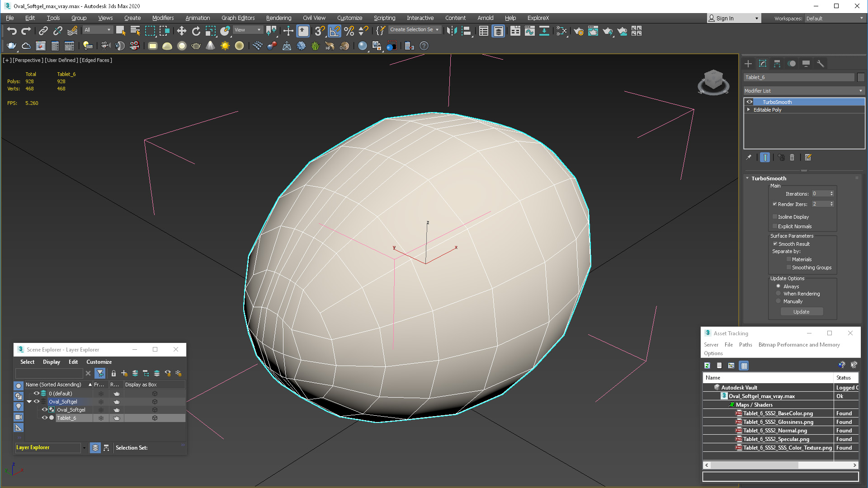Open the Graph Editors menu
The height and width of the screenshot is (488, 868).
[x=238, y=18]
